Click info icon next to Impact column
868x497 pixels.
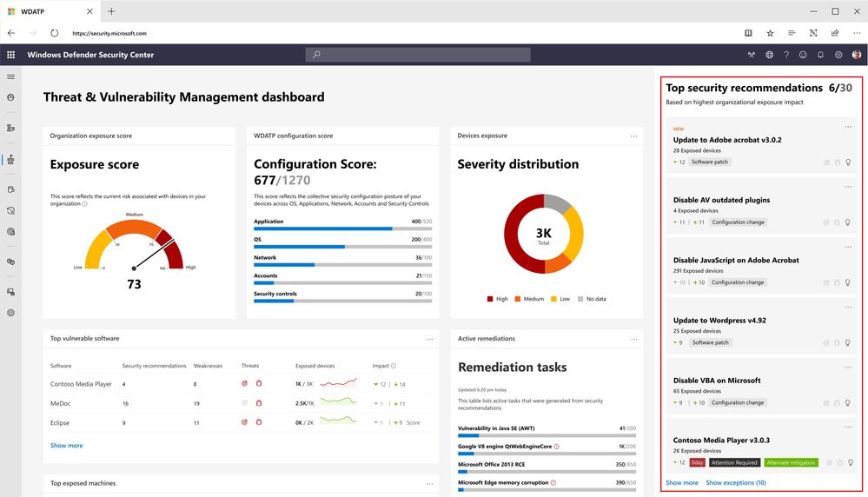(394, 366)
